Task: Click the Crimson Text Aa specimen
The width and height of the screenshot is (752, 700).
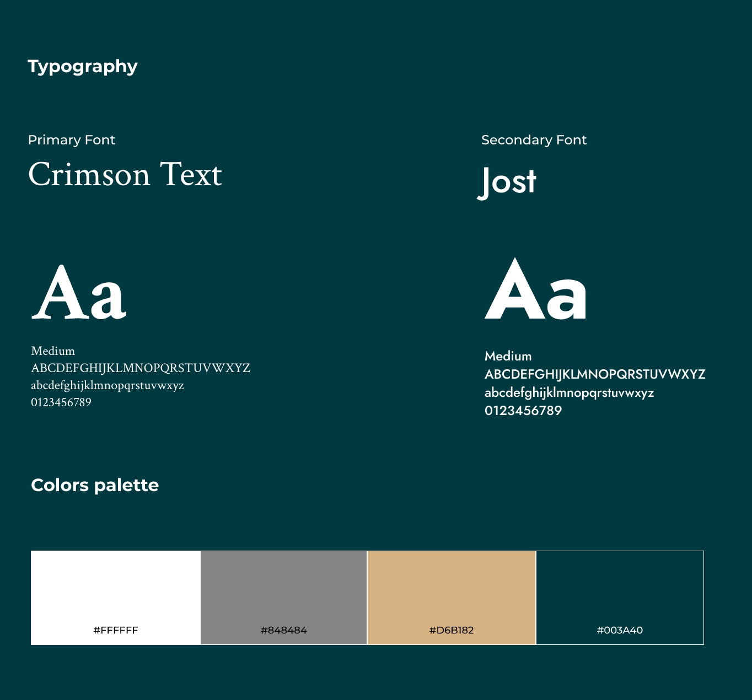Action: (83, 292)
